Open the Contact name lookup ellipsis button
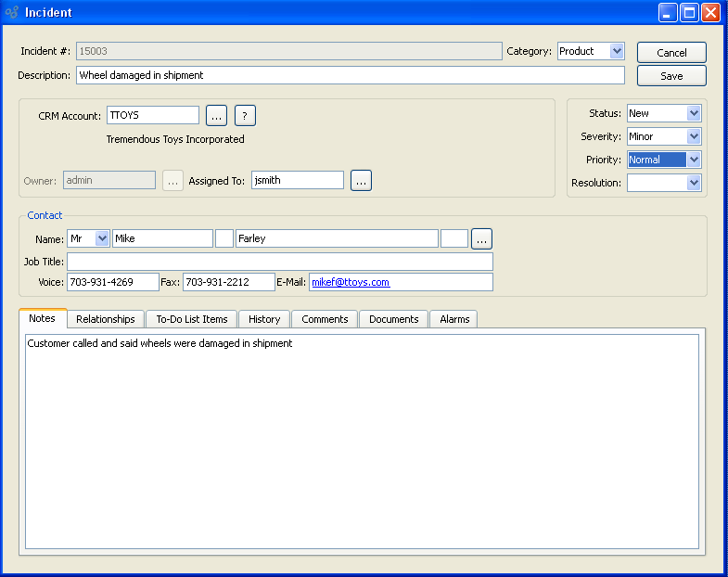728x577 pixels. (x=481, y=238)
